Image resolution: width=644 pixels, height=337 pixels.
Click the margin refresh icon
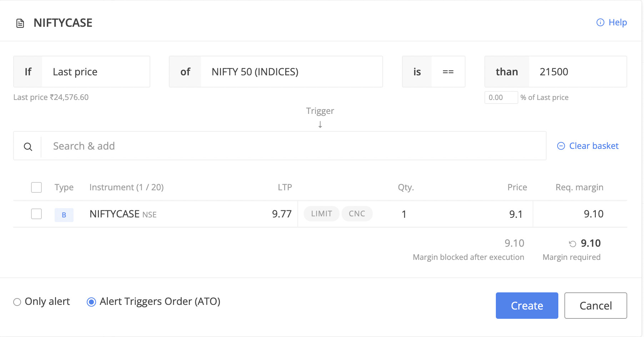point(573,244)
